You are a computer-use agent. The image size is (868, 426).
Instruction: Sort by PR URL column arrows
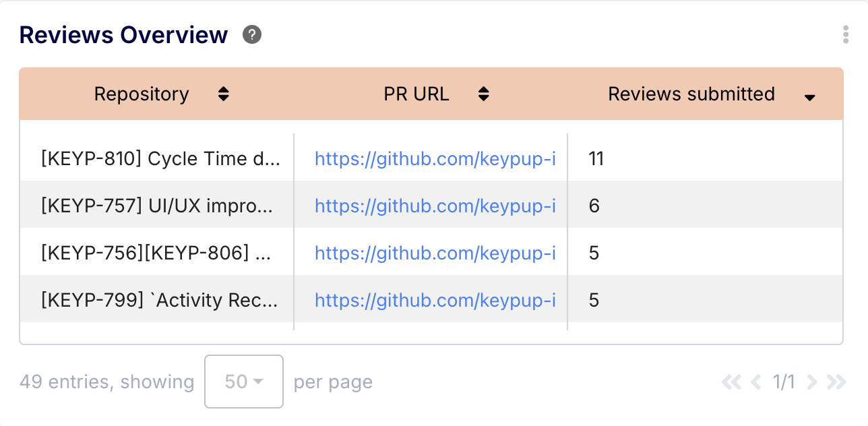pos(483,94)
